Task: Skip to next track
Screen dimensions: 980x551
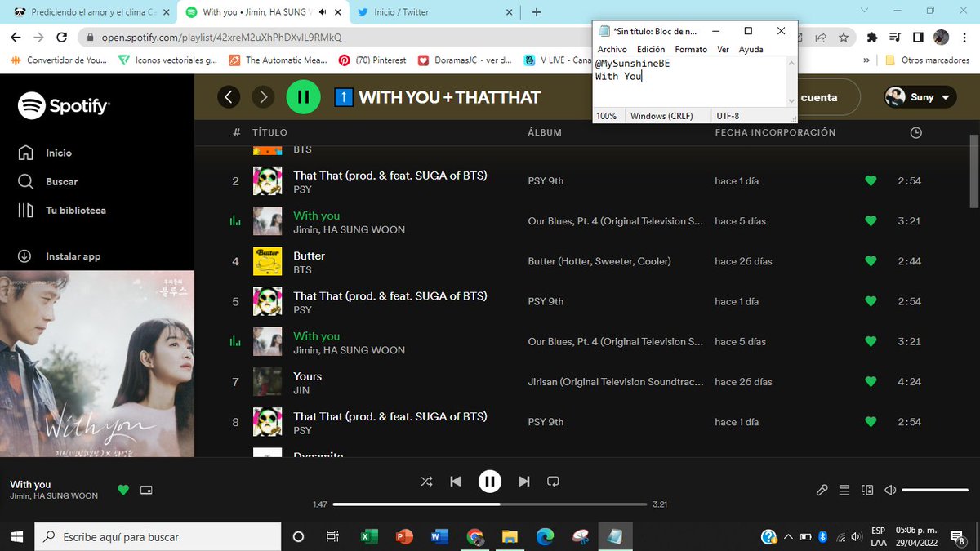Action: 524,482
